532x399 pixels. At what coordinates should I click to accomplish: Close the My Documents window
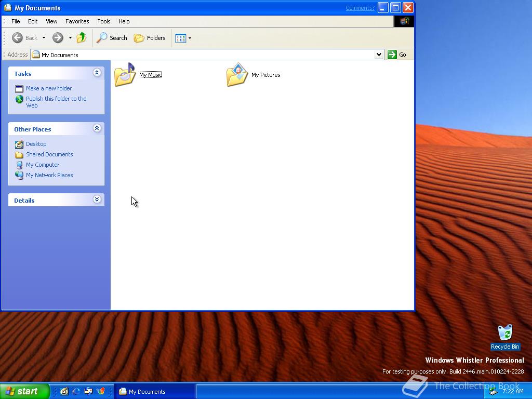point(408,7)
